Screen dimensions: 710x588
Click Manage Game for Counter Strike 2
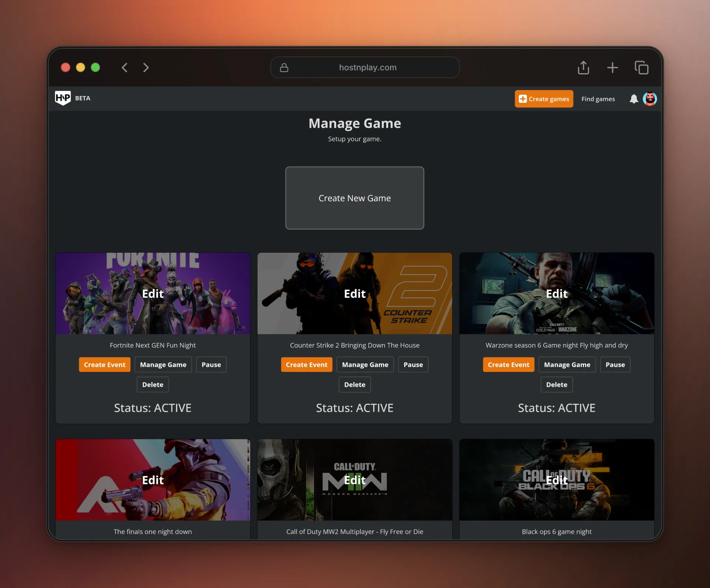click(x=365, y=364)
